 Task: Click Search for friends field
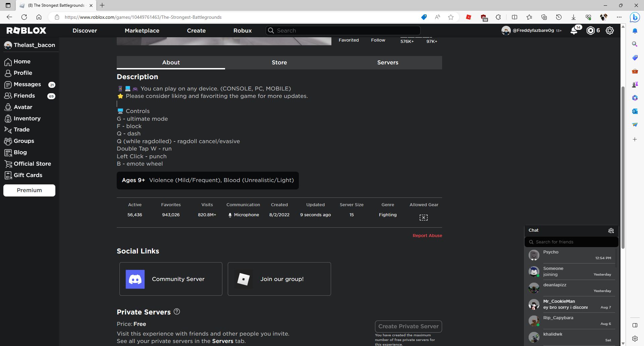click(x=571, y=242)
